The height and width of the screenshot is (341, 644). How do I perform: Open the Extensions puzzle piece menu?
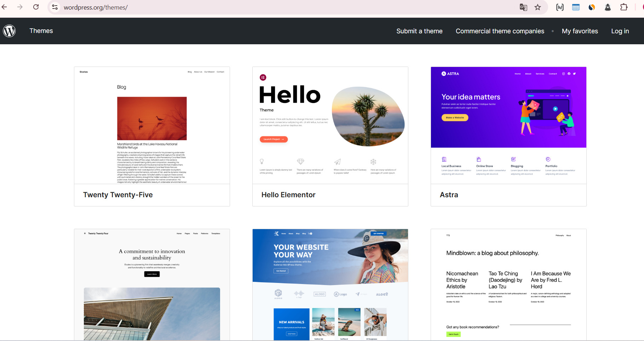[624, 7]
